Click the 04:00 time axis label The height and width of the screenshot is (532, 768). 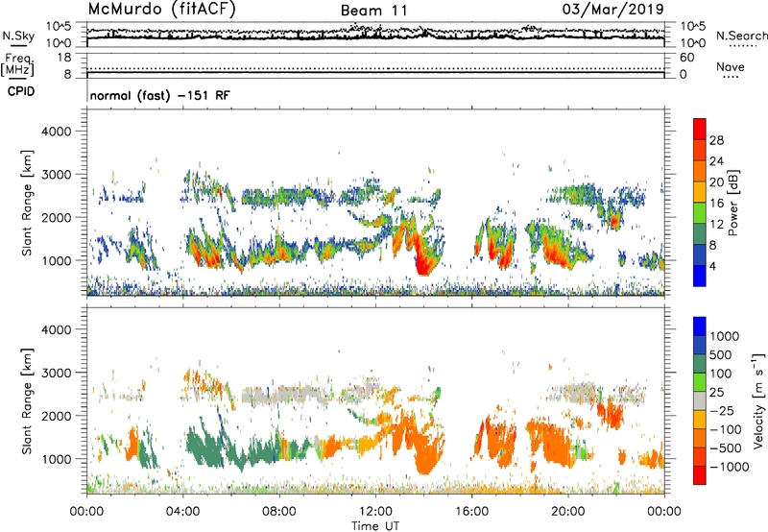pos(182,512)
